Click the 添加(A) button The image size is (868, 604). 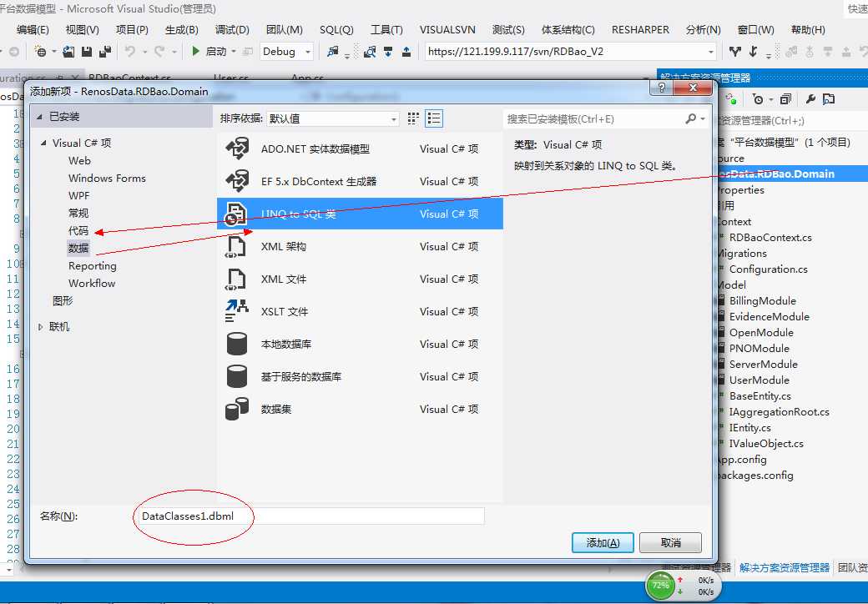click(603, 542)
